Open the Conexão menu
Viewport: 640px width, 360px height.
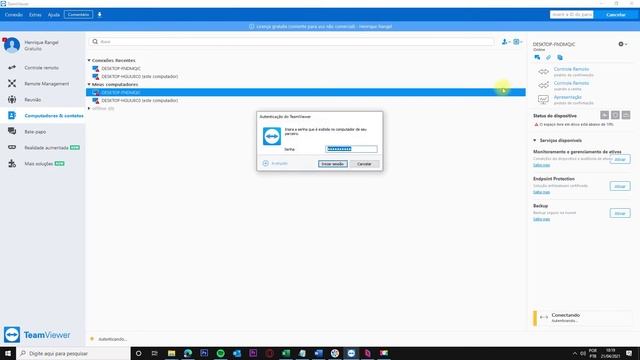pos(14,15)
